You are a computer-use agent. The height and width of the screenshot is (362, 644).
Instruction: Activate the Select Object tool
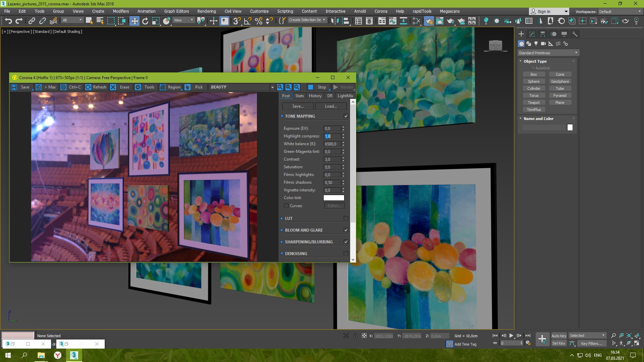89,21
